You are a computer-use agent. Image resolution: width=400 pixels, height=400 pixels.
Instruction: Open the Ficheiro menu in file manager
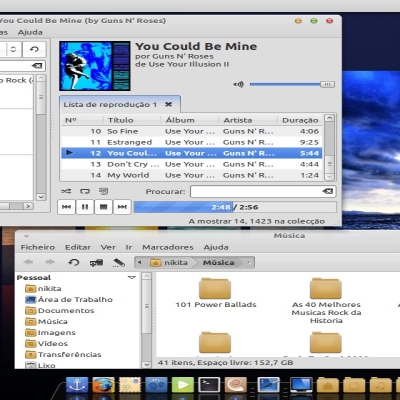coord(38,247)
